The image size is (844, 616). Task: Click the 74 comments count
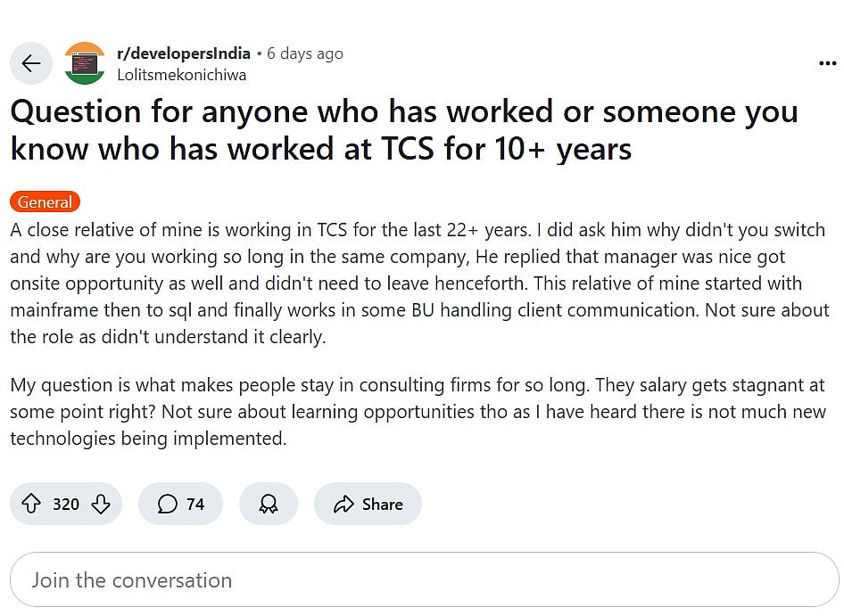(195, 505)
